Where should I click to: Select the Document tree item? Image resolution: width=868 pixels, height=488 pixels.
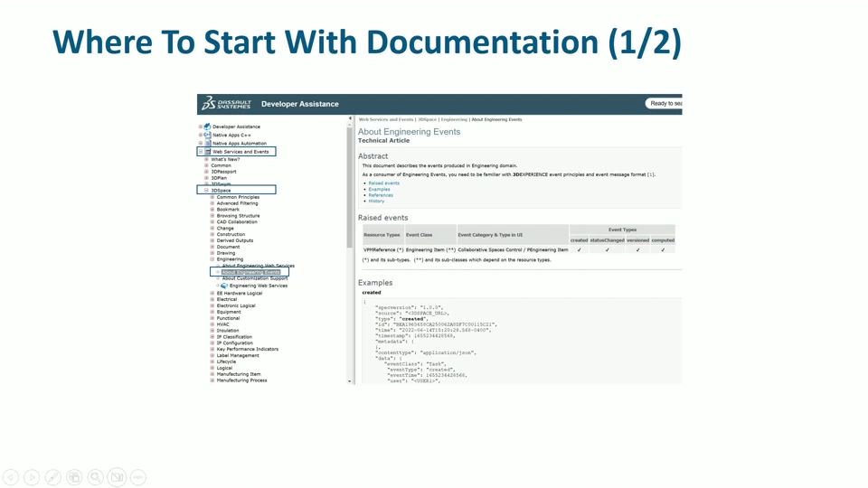pos(228,247)
